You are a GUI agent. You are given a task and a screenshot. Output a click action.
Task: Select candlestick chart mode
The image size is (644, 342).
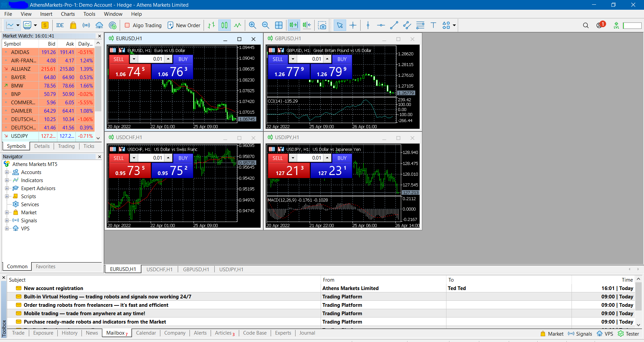tap(224, 25)
